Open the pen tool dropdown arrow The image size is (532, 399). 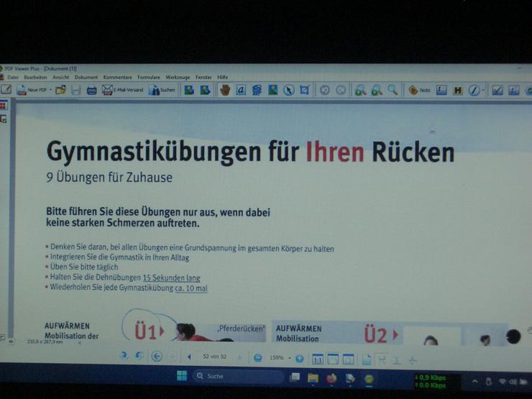(483, 90)
